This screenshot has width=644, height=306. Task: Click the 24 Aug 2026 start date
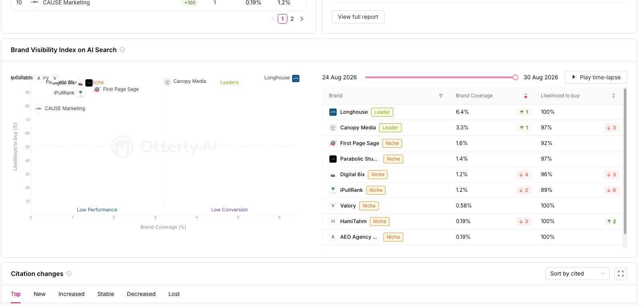click(339, 77)
